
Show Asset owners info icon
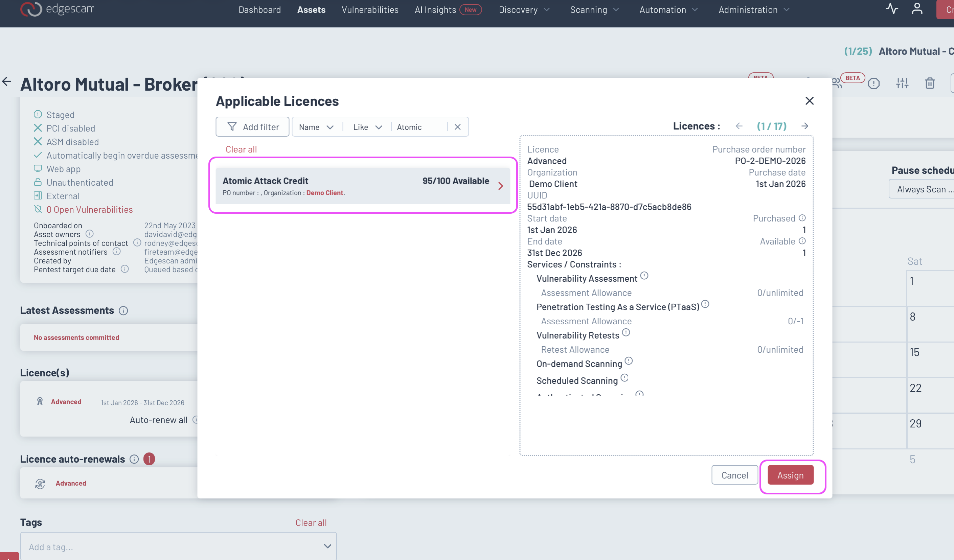tap(89, 234)
